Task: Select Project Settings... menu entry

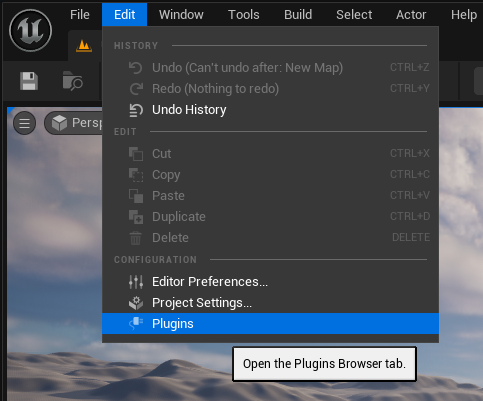Action: point(270,303)
